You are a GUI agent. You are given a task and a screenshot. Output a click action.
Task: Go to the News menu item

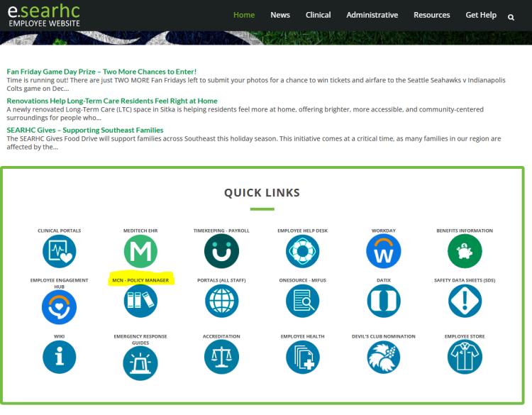pos(279,15)
